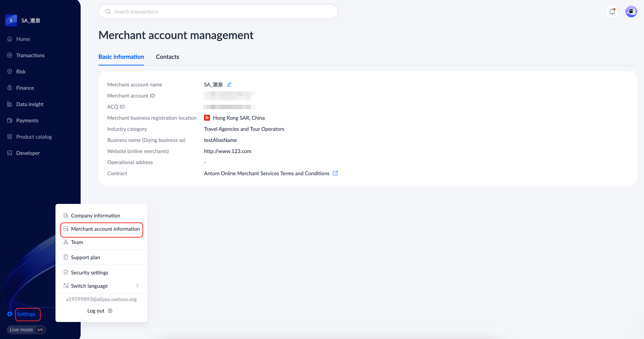This screenshot has height=339, width=644.
Task: Open the Support plan menu item
Action: (x=85, y=257)
